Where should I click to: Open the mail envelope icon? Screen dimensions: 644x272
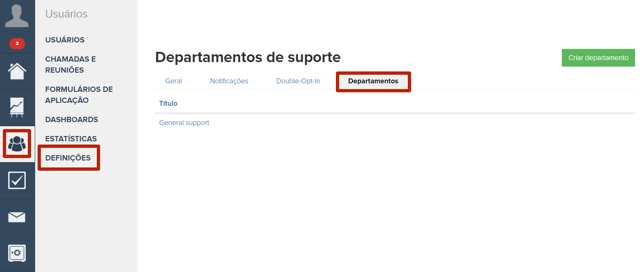pyautogui.click(x=17, y=217)
